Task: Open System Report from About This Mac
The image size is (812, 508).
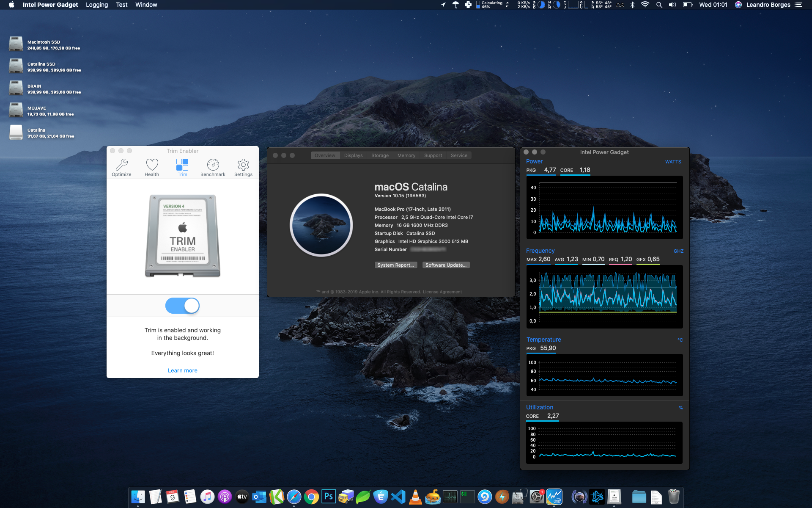Action: [396, 265]
